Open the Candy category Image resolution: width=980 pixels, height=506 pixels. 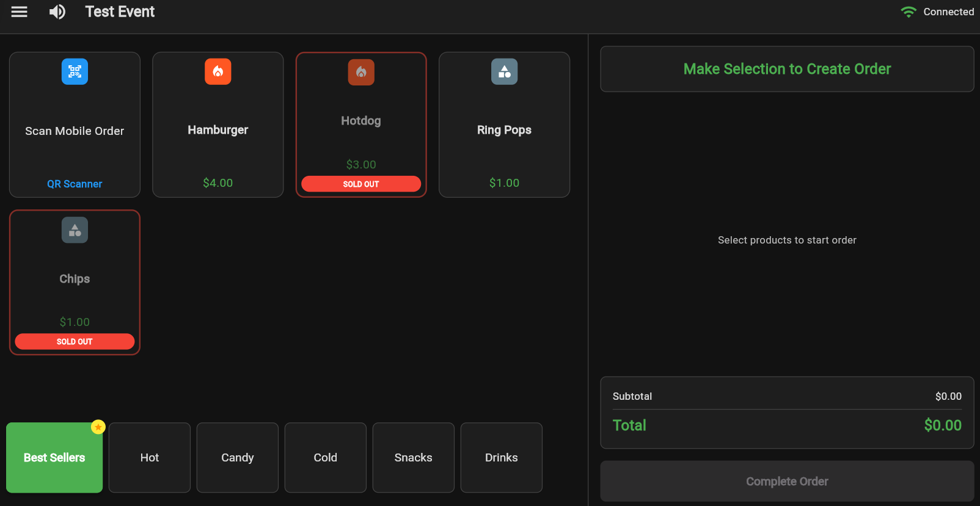point(238,458)
